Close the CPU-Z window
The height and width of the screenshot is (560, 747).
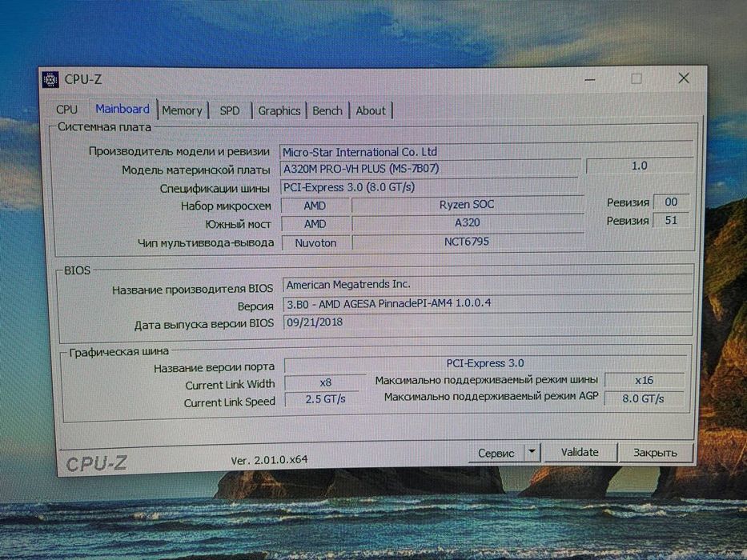684,78
